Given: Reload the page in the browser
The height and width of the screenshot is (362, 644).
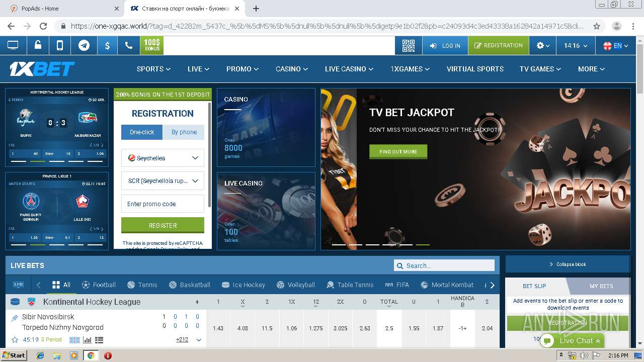Looking at the screenshot, I should (43, 26).
